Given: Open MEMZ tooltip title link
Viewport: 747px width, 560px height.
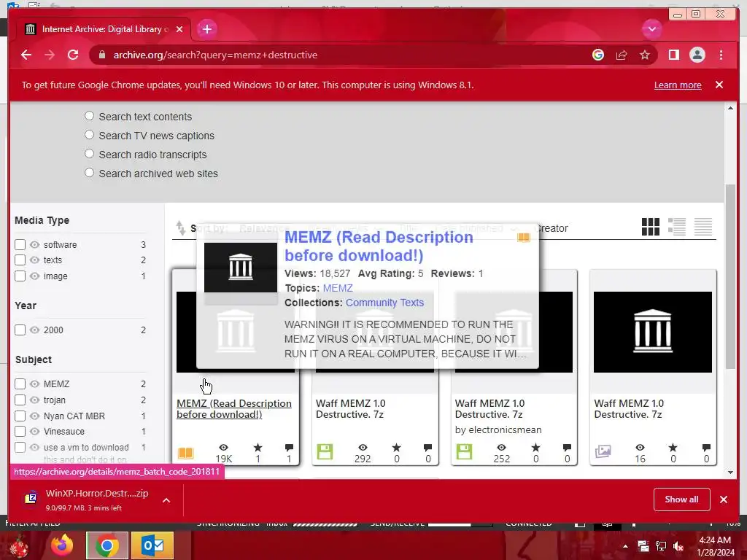Looking at the screenshot, I should click(x=379, y=246).
